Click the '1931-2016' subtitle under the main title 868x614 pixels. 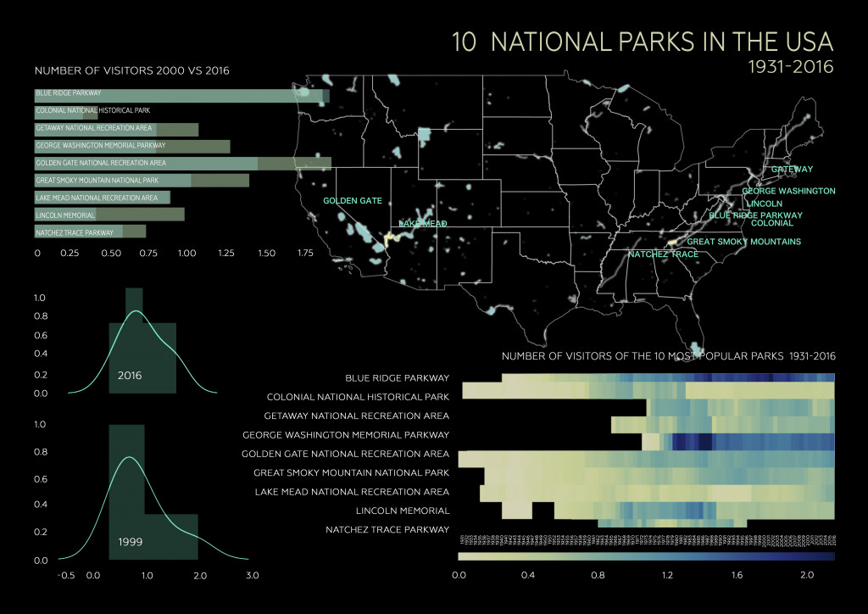(x=787, y=66)
